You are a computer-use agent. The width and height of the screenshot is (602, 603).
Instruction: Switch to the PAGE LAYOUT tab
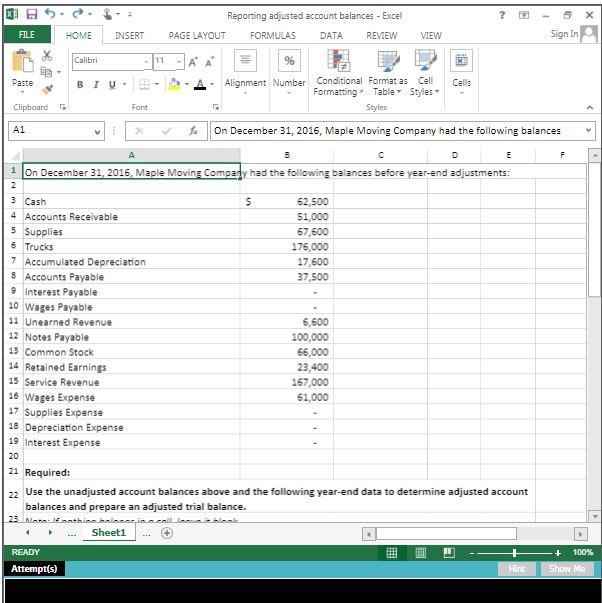[197, 35]
